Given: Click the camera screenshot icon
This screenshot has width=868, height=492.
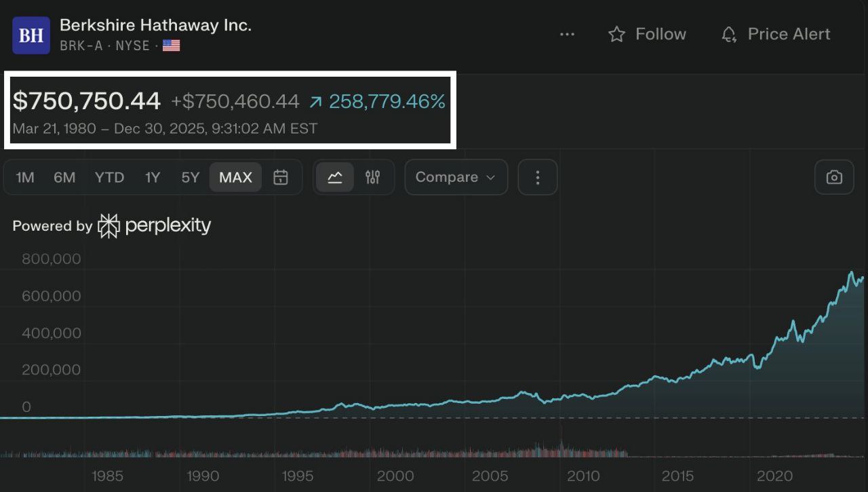Looking at the screenshot, I should pos(834,177).
